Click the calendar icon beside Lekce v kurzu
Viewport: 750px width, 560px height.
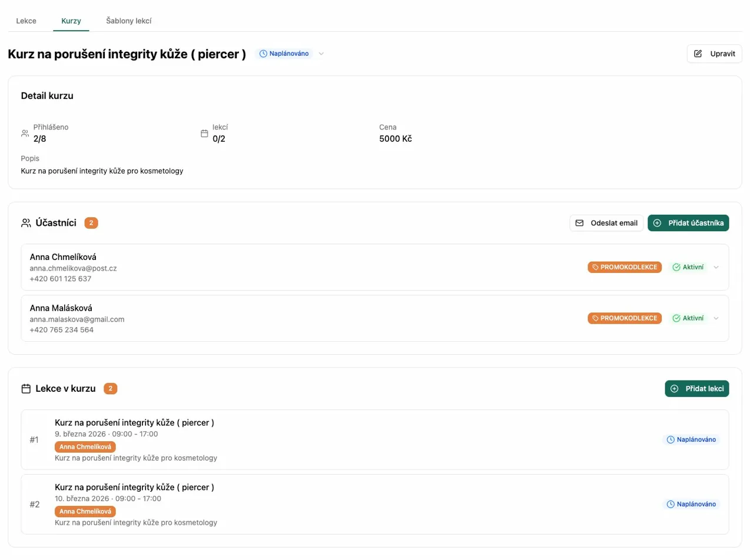coord(26,389)
